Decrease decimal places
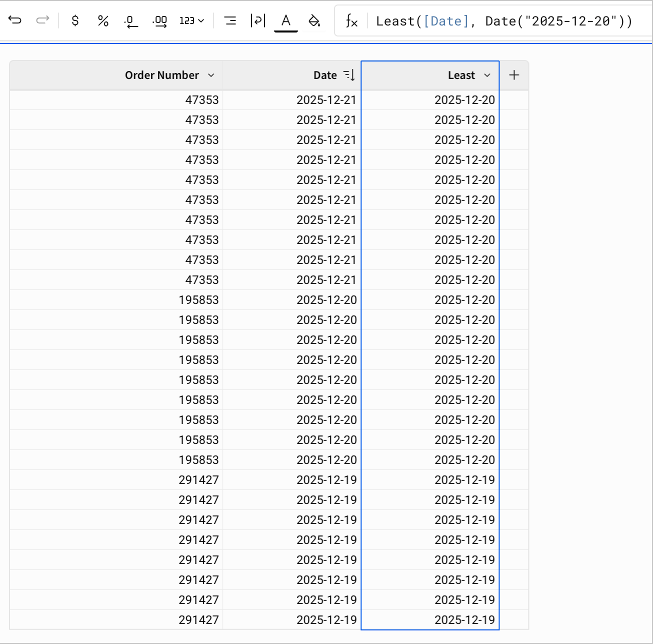Image resolution: width=653 pixels, height=644 pixels. tap(131, 20)
